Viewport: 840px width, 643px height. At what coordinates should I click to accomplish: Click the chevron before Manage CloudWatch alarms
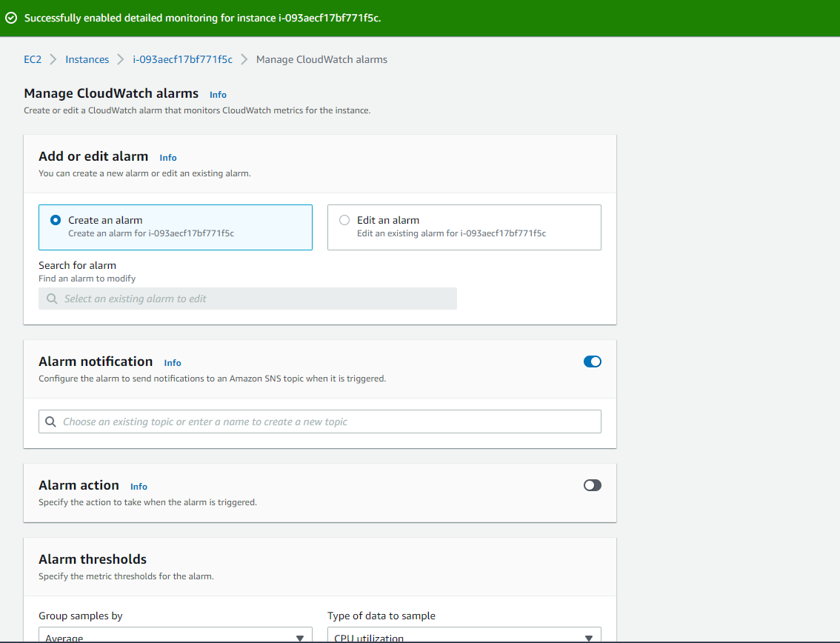point(244,59)
